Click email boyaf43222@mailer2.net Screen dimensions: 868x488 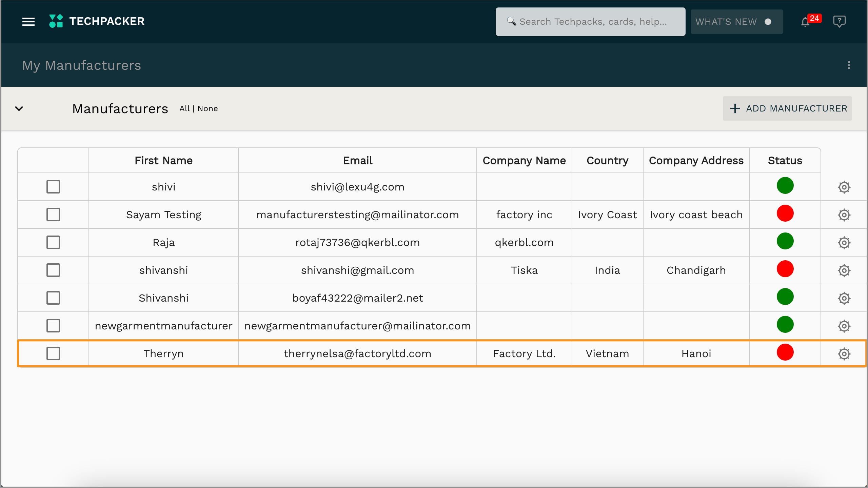pyautogui.click(x=357, y=298)
